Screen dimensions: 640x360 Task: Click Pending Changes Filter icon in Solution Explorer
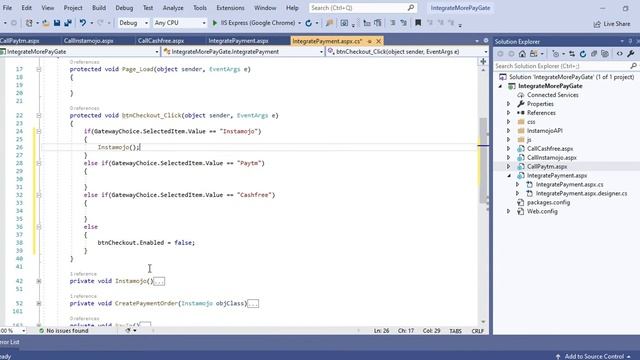pyautogui.click(x=556, y=54)
